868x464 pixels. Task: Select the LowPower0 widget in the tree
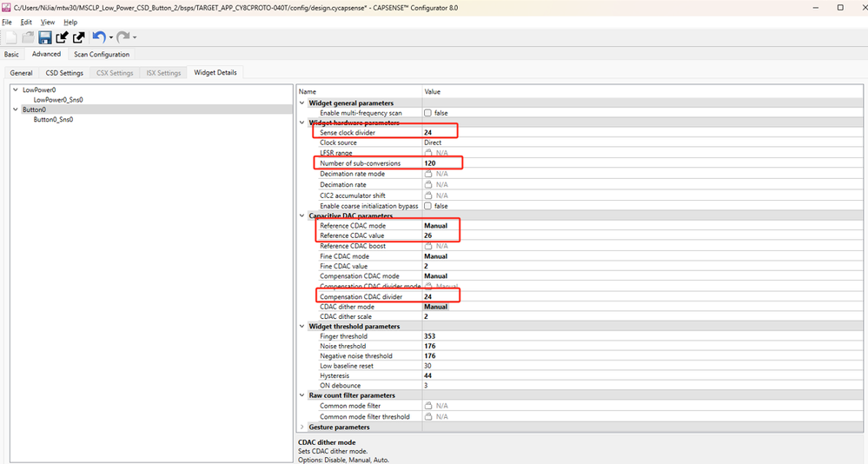(x=39, y=89)
